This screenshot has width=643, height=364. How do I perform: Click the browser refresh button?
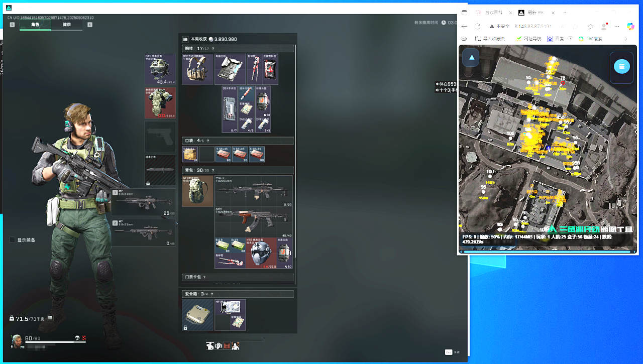click(478, 26)
